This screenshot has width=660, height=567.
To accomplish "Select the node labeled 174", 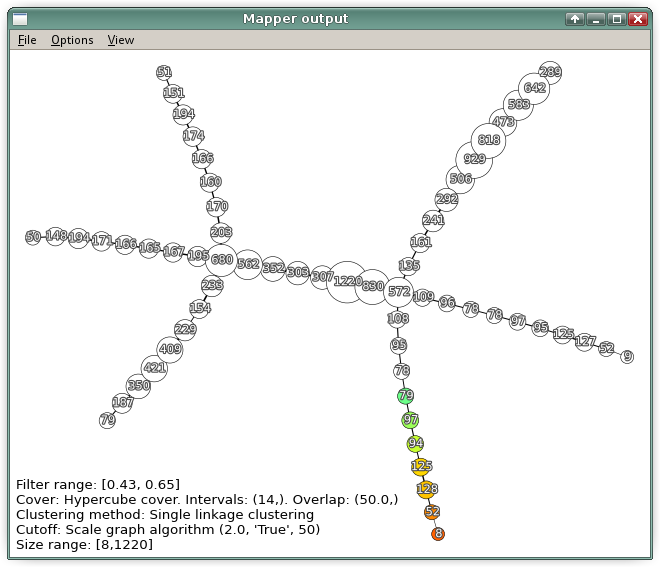I will tap(193, 136).
